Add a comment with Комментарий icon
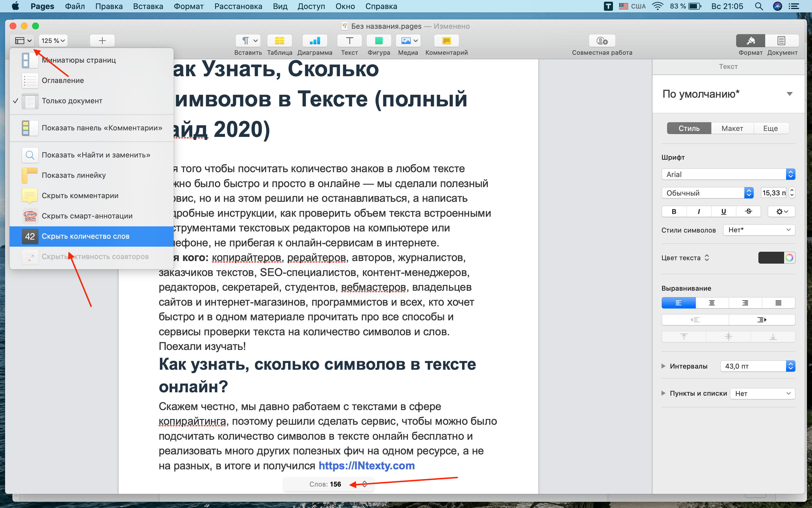The height and width of the screenshot is (508, 812). pos(446,41)
